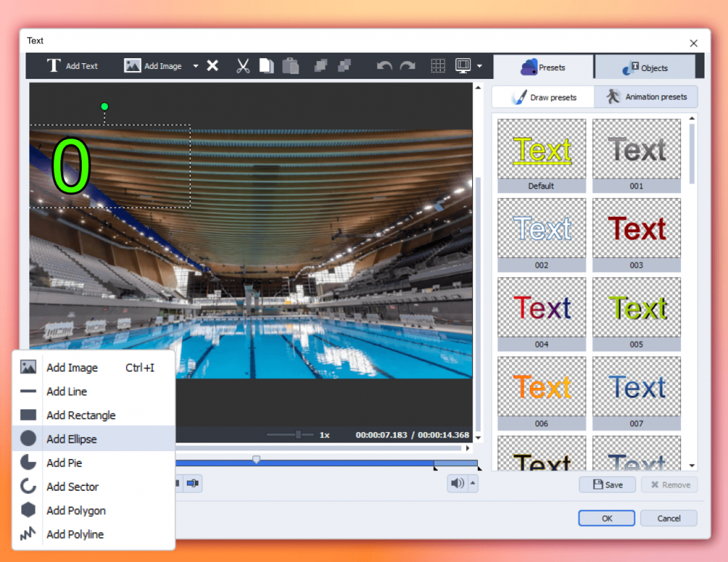Image resolution: width=728 pixels, height=562 pixels.
Task: Click the Copy icon in the toolbar
Action: tap(266, 66)
